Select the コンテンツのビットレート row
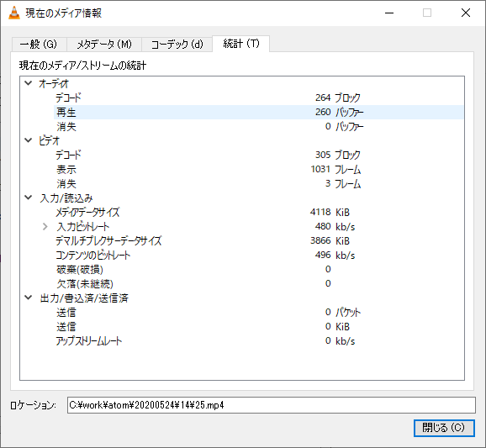The image size is (486, 448). click(x=259, y=255)
